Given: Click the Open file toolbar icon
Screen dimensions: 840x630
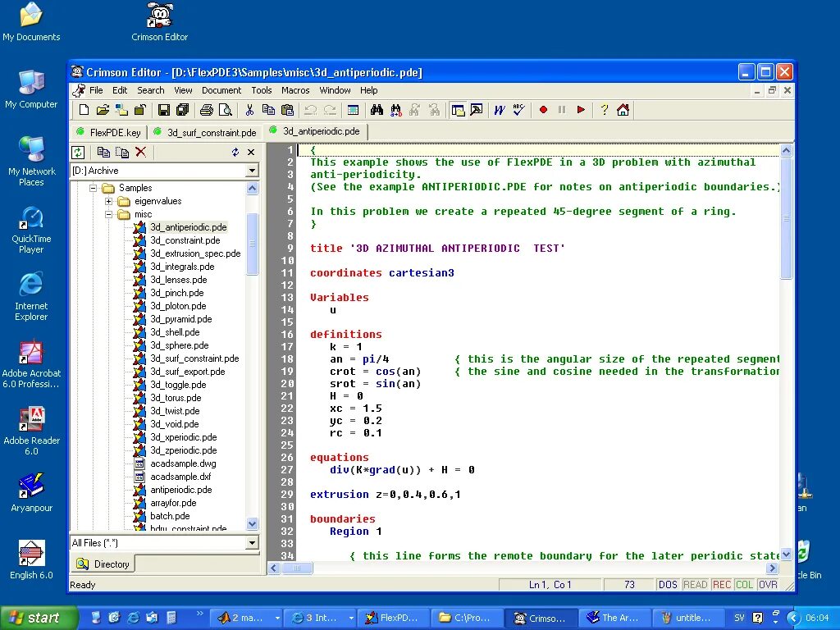Looking at the screenshot, I should [x=103, y=110].
